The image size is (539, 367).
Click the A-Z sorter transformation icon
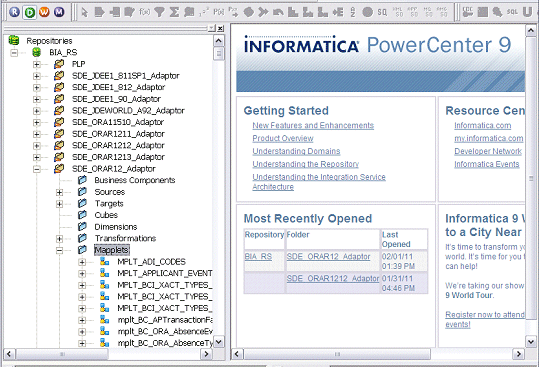tap(353, 12)
